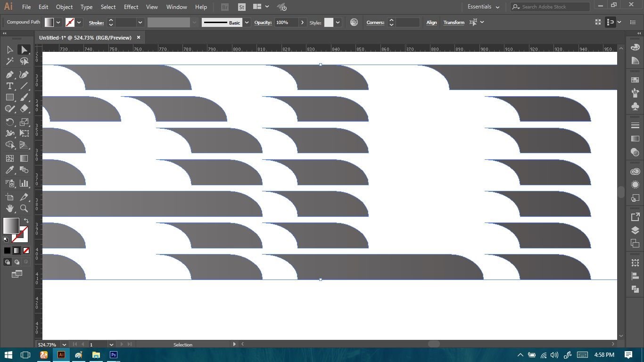Select the Zoom tool
Image resolution: width=644 pixels, height=362 pixels.
pyautogui.click(x=24, y=208)
